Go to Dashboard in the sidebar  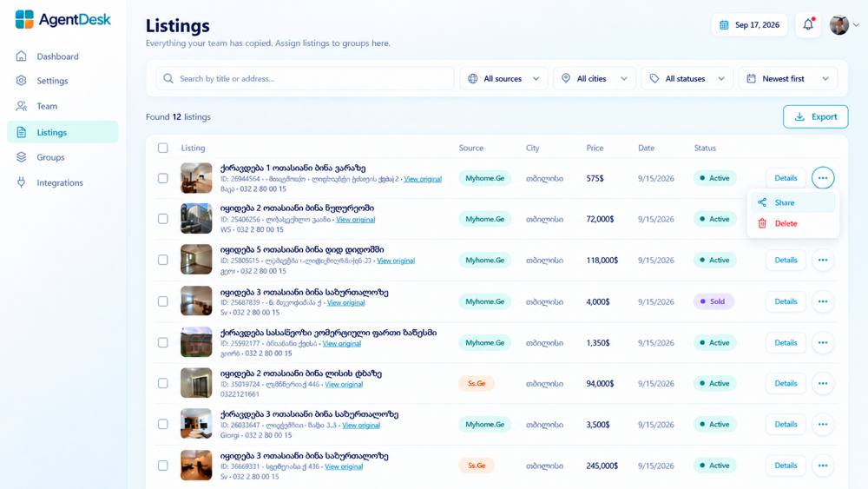tap(62, 56)
